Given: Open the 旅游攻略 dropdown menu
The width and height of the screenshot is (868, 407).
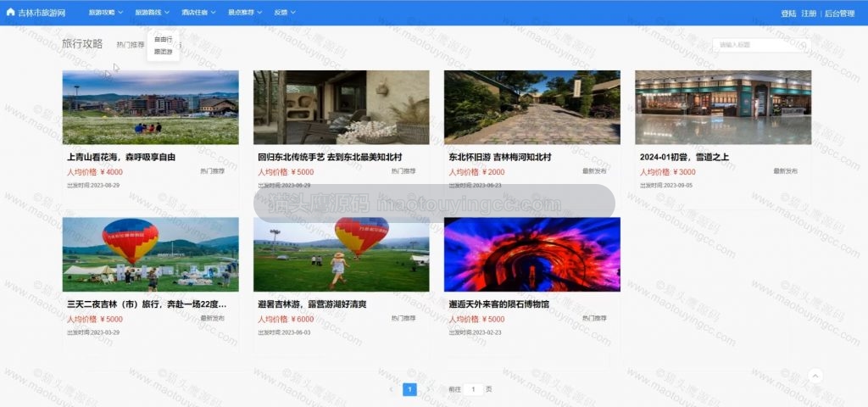Looking at the screenshot, I should pyautogui.click(x=106, y=12).
